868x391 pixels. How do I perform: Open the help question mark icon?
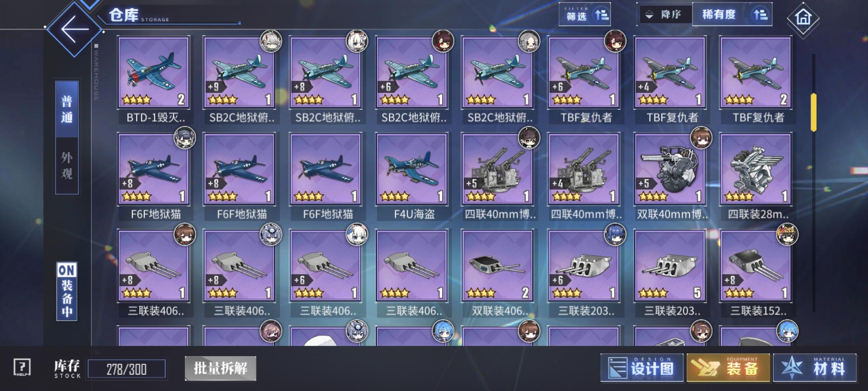[22, 368]
